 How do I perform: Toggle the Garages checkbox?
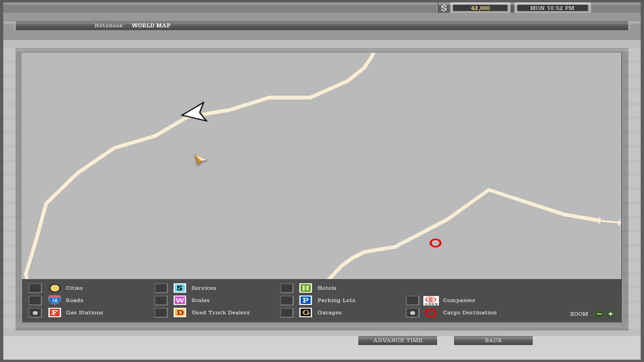(287, 313)
